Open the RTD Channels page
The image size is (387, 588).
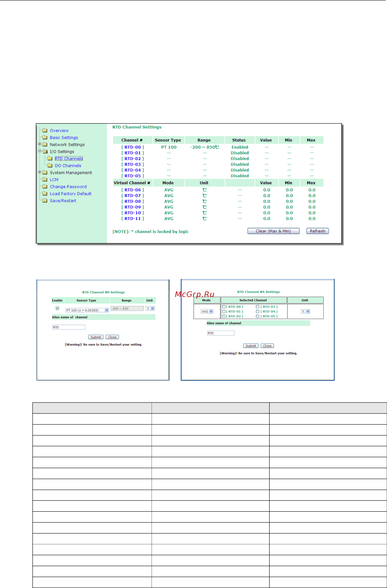pos(69,159)
